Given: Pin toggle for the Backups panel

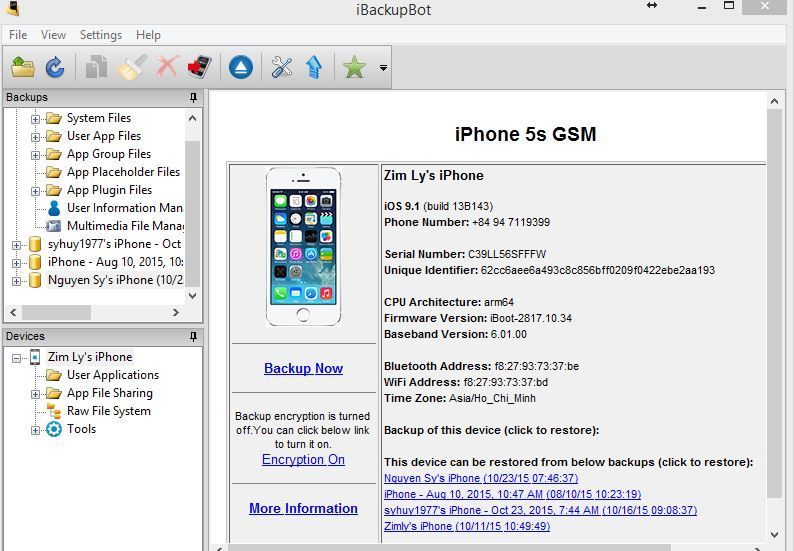Looking at the screenshot, I should tap(193, 97).
